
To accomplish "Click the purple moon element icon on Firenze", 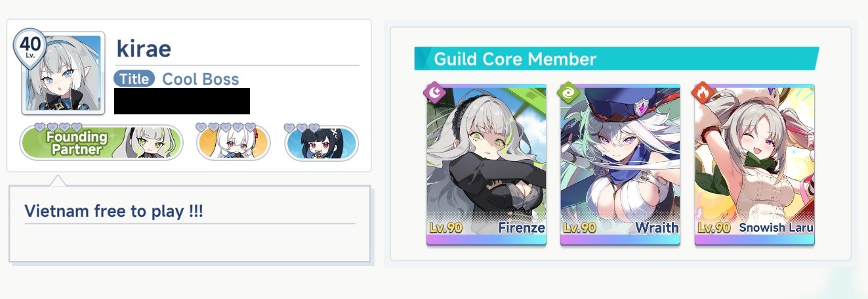I will point(434,93).
